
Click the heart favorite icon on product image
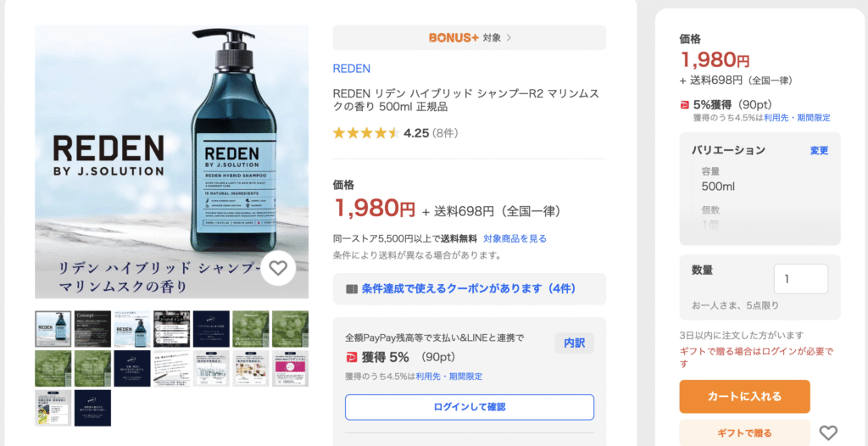278,269
